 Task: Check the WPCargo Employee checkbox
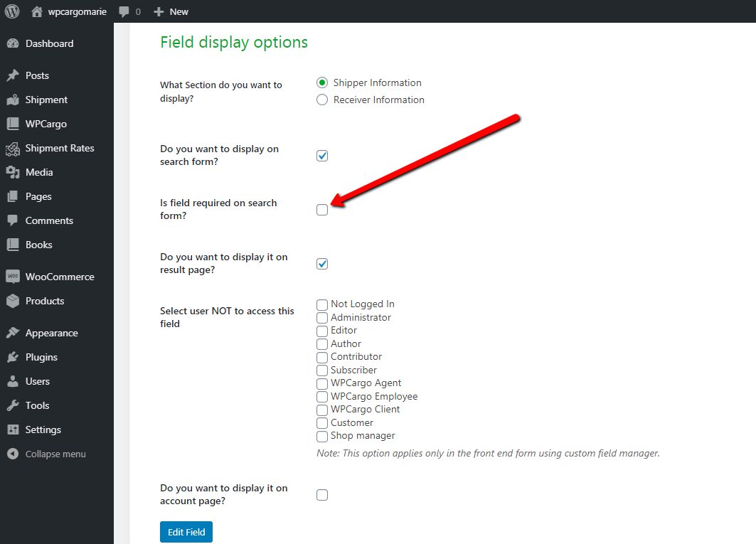coord(322,396)
